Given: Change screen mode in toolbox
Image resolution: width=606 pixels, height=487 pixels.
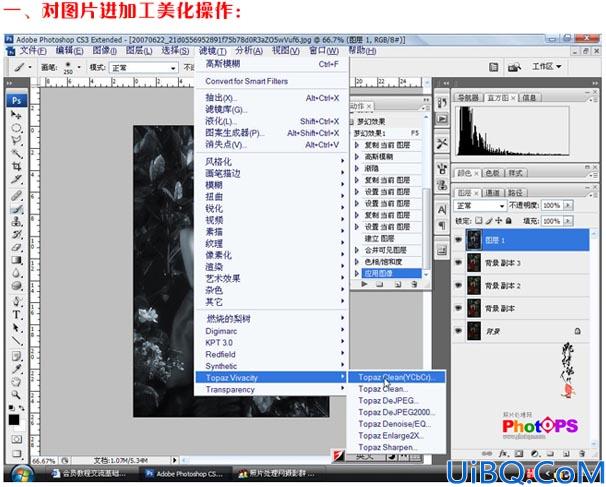Looking at the screenshot, I should (16, 453).
